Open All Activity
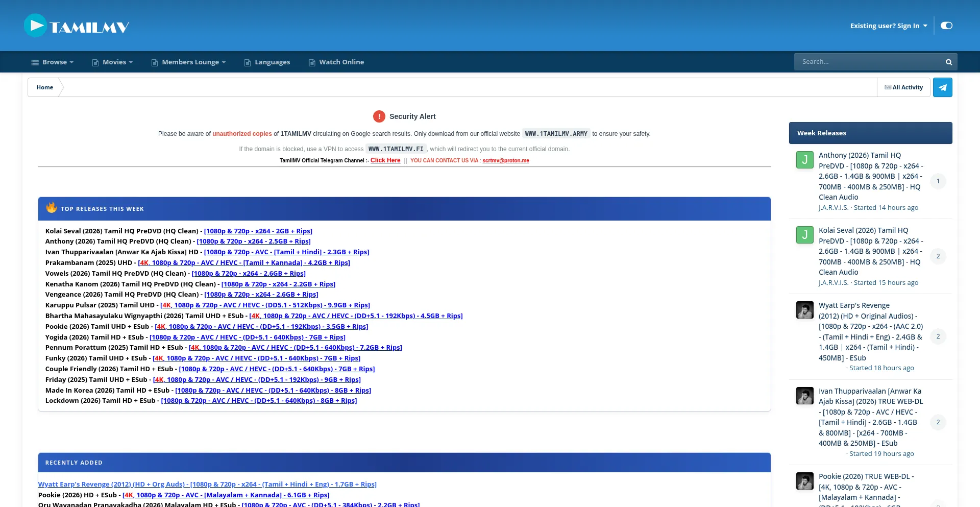 click(904, 87)
